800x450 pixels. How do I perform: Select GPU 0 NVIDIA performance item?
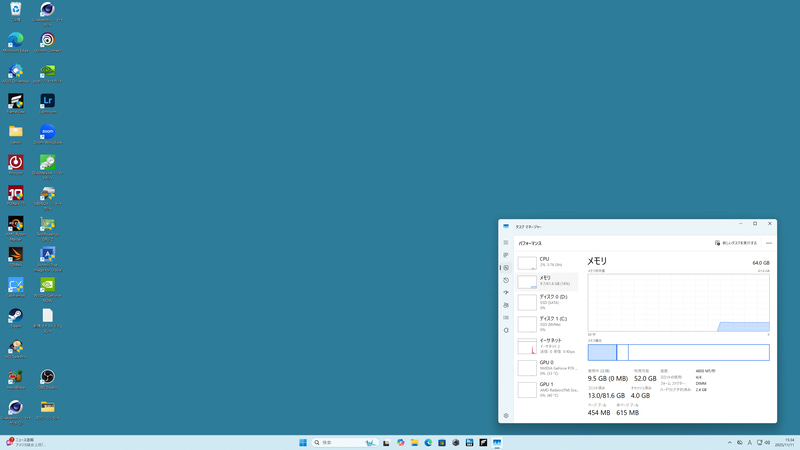pos(547,368)
